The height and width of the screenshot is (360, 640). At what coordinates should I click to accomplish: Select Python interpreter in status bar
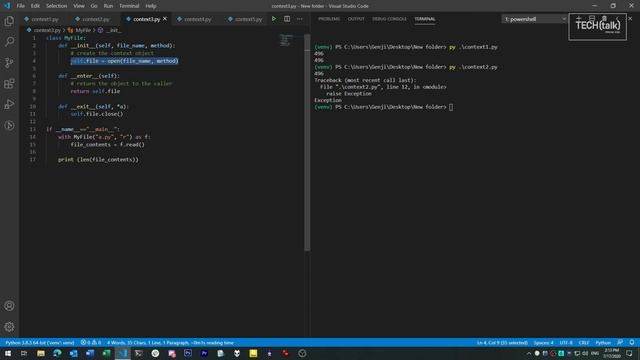coord(40,342)
